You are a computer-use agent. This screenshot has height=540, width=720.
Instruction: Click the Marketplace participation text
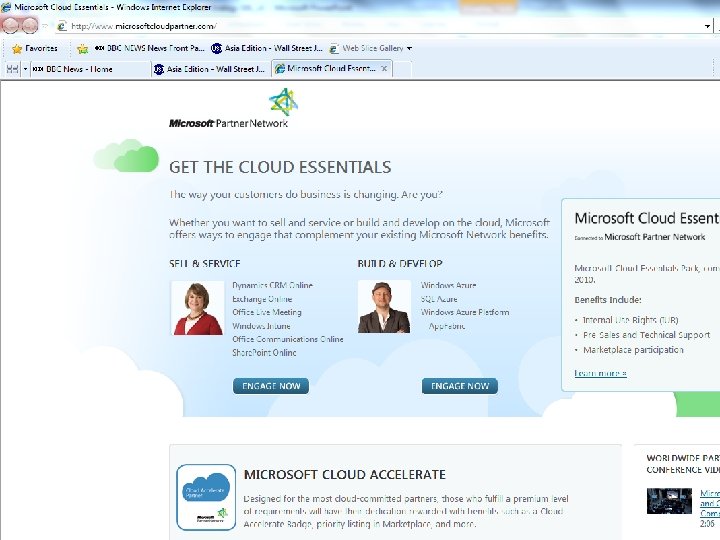(x=633, y=350)
